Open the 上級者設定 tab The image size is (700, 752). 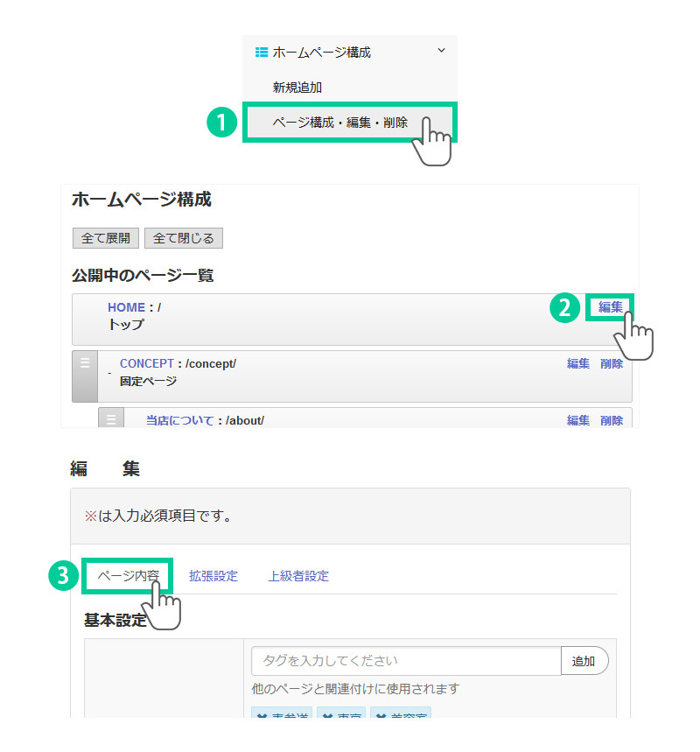point(298,576)
